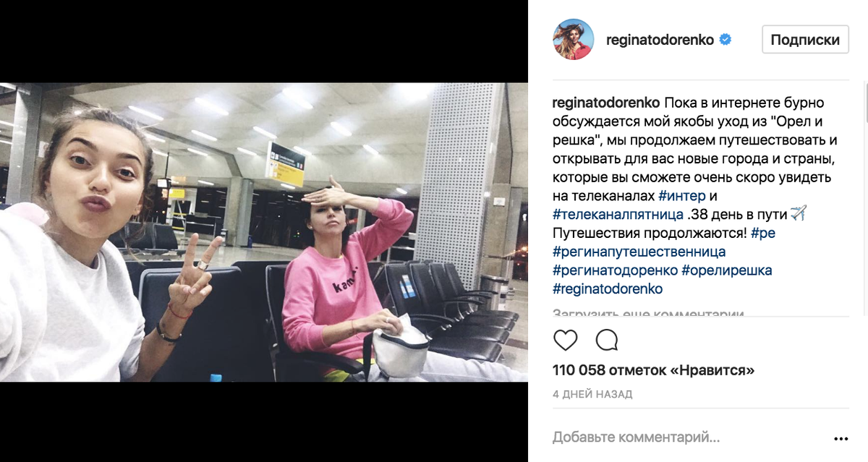The height and width of the screenshot is (462, 868).
Task: Open reginatodorenko profile avatar picture
Action: [573, 40]
